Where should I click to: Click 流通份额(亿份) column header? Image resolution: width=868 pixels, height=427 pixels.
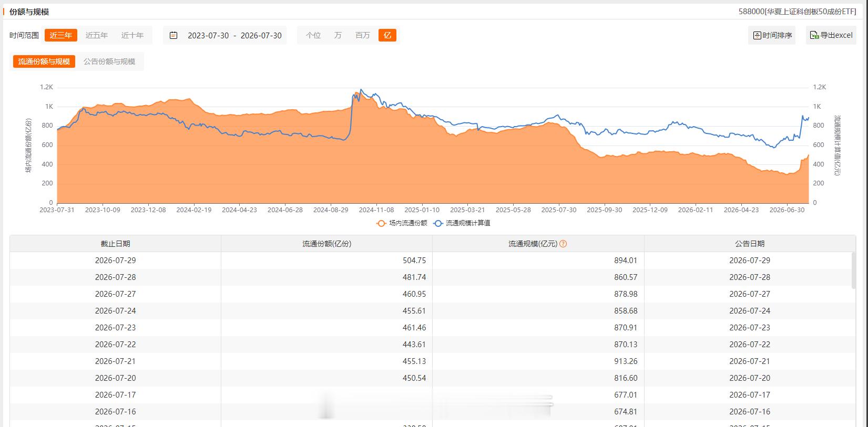point(326,244)
